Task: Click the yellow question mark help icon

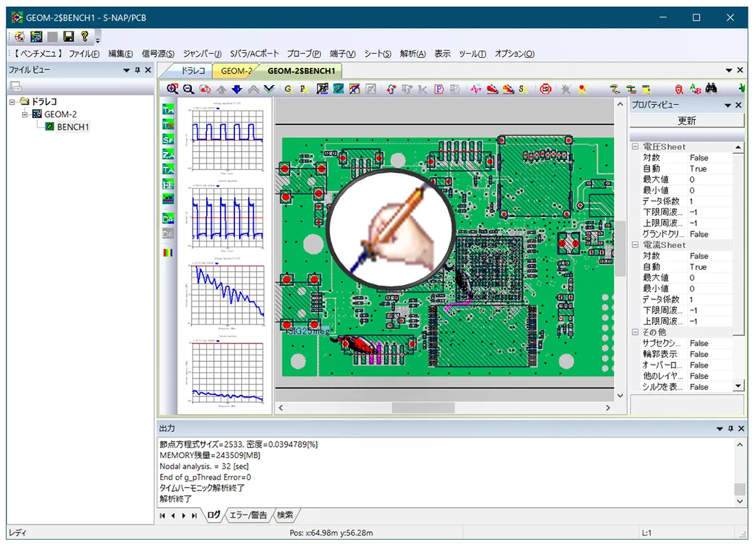Action: 84,36
